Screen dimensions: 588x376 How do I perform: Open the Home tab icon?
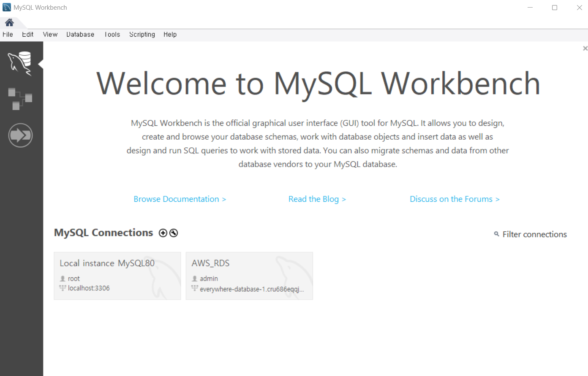pos(9,22)
